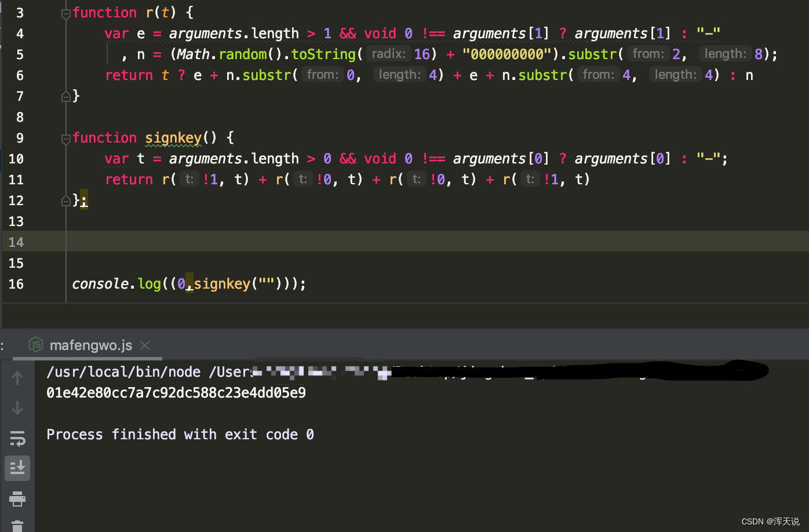Toggle scroll-to-end icon in run panel
The height and width of the screenshot is (532, 809).
tap(17, 468)
